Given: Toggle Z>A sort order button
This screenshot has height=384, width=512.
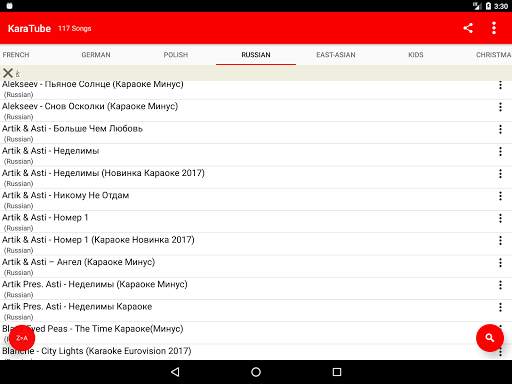Looking at the screenshot, I should (x=22, y=338).
